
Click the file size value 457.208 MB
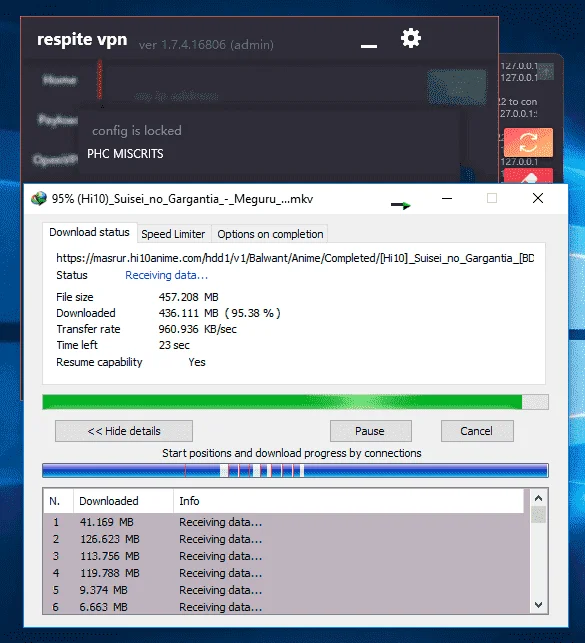pos(189,297)
